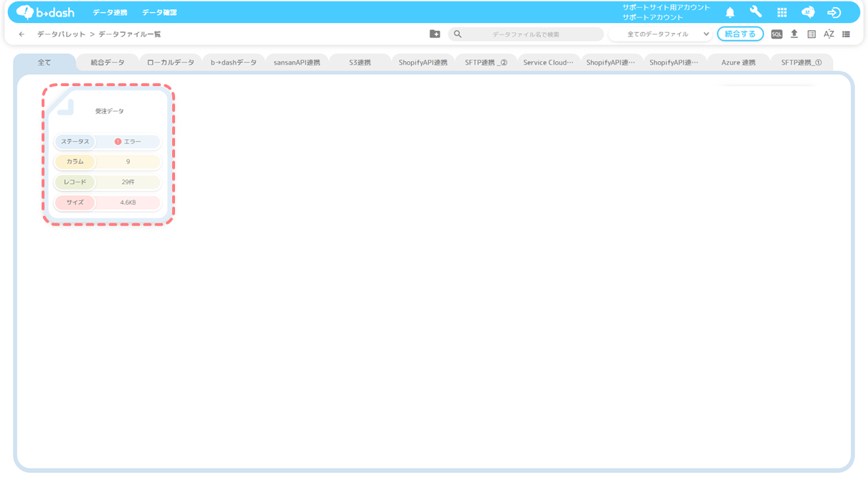Click the 統合する button
This screenshot has height=488, width=868.
tap(740, 34)
